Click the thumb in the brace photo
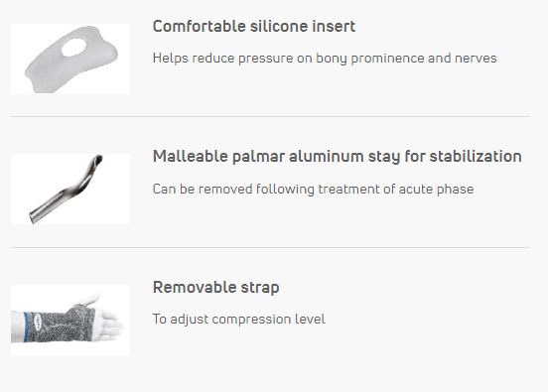Screen dimensions: 548x392 [90, 299]
